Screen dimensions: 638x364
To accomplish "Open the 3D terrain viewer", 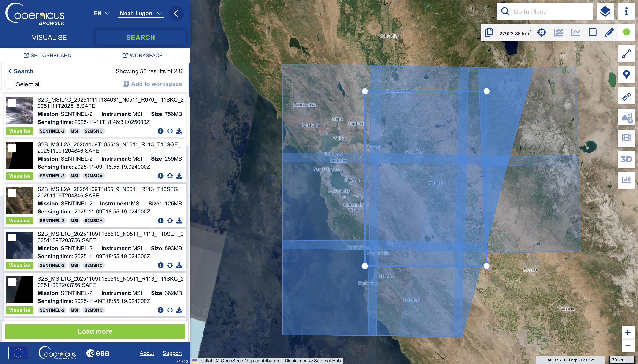I will [626, 159].
